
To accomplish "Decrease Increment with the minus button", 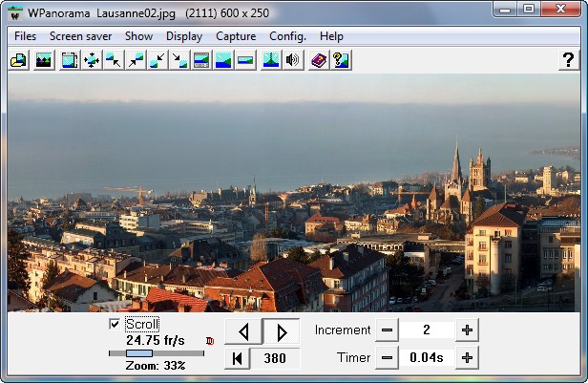I will point(387,330).
